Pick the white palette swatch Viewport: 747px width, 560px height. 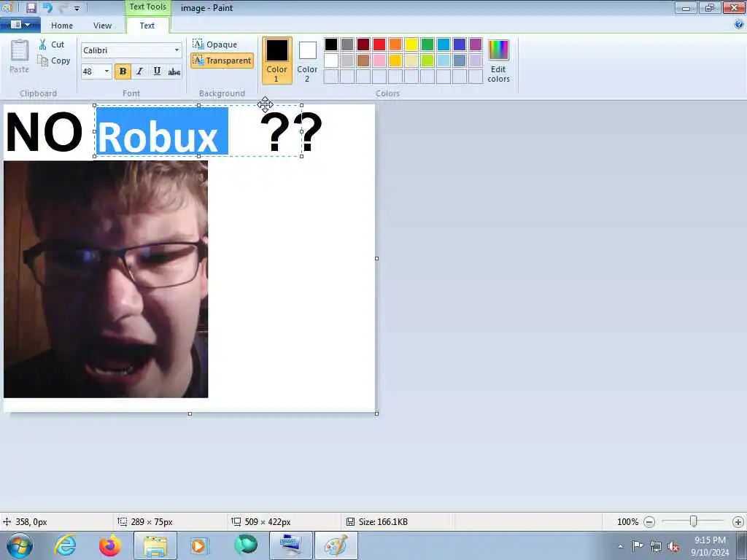tap(331, 61)
